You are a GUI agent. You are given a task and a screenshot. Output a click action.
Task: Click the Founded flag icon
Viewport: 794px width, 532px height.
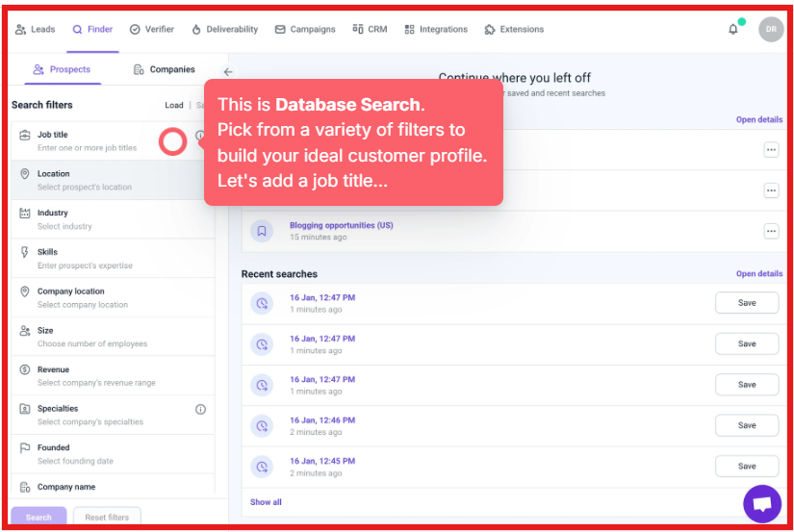[x=24, y=448]
